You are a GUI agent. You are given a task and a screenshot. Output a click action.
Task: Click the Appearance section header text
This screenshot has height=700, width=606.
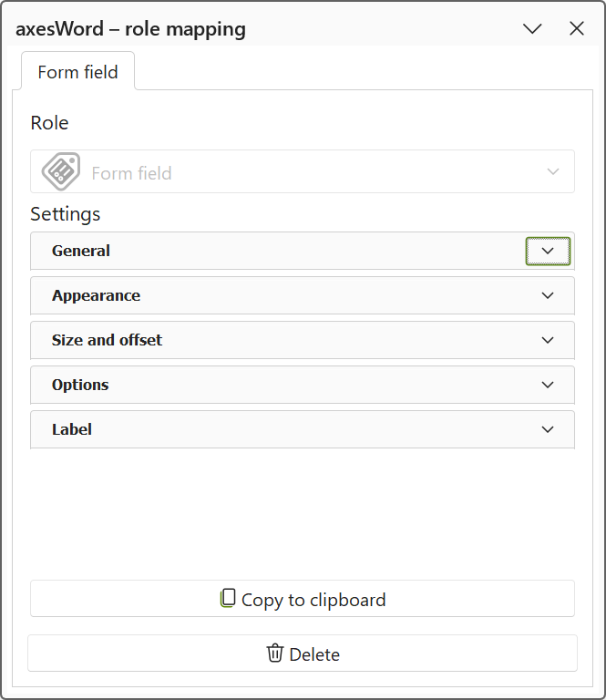pos(96,295)
